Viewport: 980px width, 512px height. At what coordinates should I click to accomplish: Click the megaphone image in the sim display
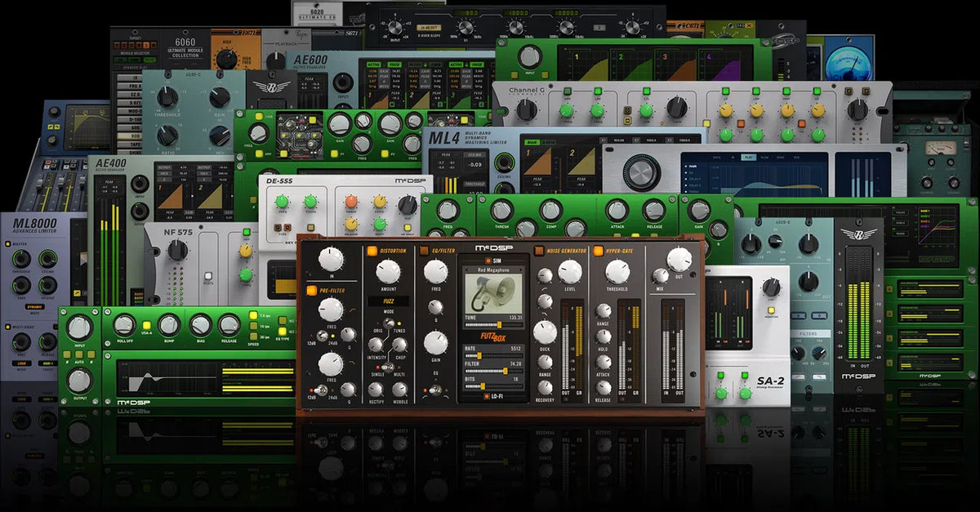tap(496, 292)
